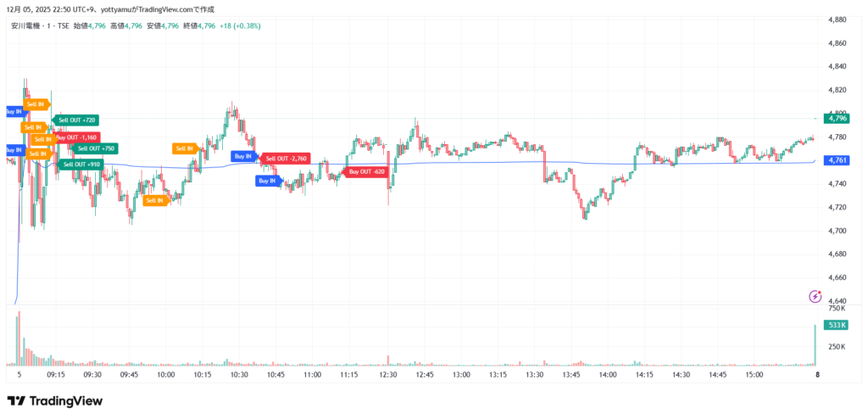Click the 4,880 price scale label
Image resolution: width=868 pixels, height=419 pixels.
click(837, 19)
